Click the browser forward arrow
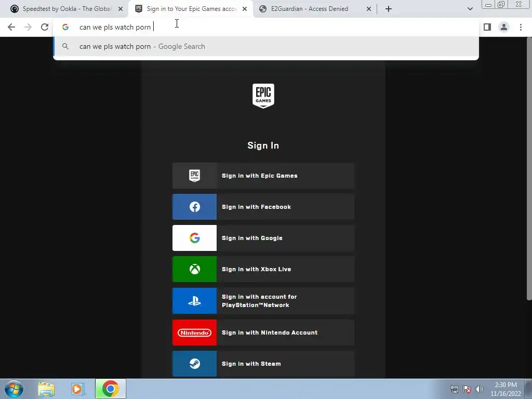 (28, 27)
